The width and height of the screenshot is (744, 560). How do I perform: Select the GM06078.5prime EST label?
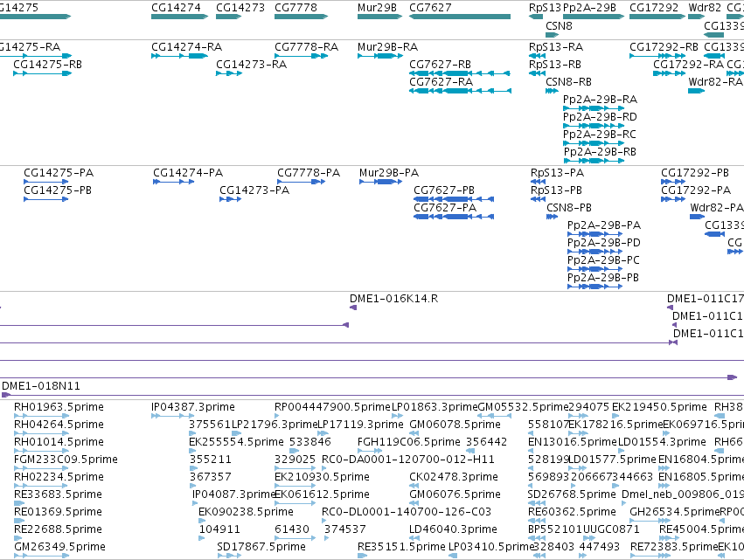455,425
